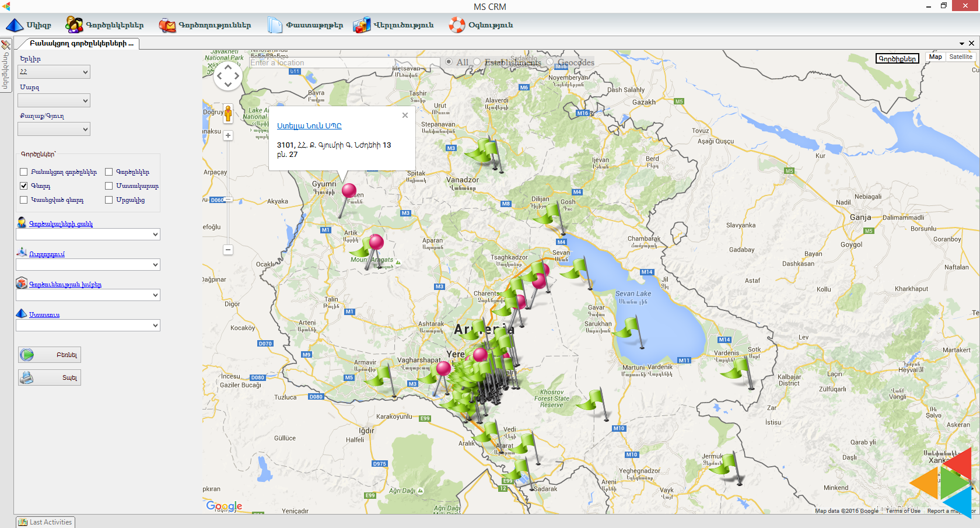Check the Մատակարար checkbox
980x528 pixels.
click(109, 186)
